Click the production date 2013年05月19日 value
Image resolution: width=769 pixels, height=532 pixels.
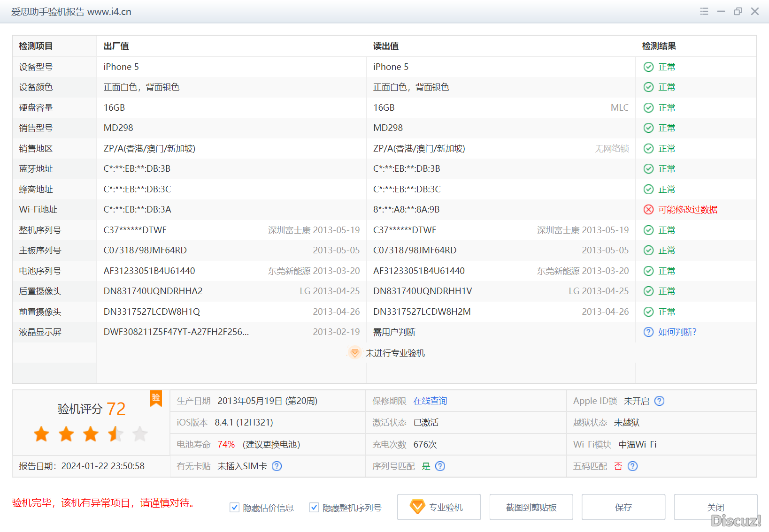pos(268,401)
